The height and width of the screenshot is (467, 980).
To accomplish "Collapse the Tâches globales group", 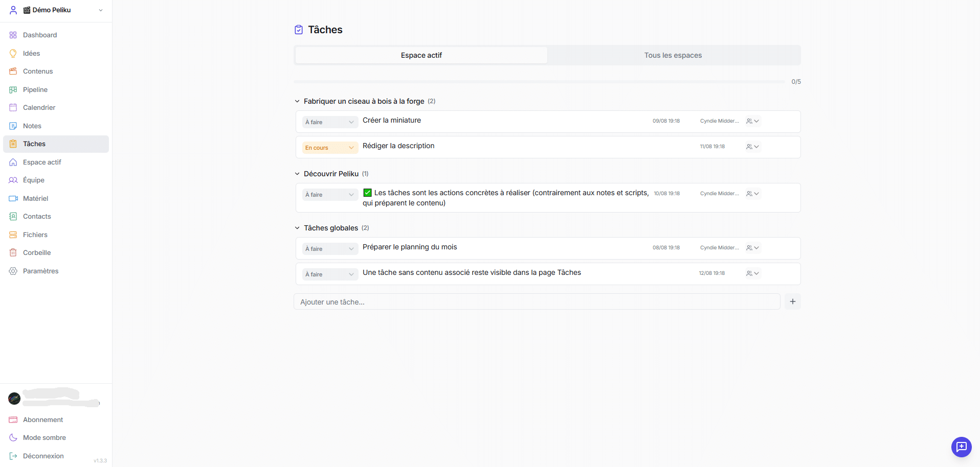I will [x=297, y=228].
